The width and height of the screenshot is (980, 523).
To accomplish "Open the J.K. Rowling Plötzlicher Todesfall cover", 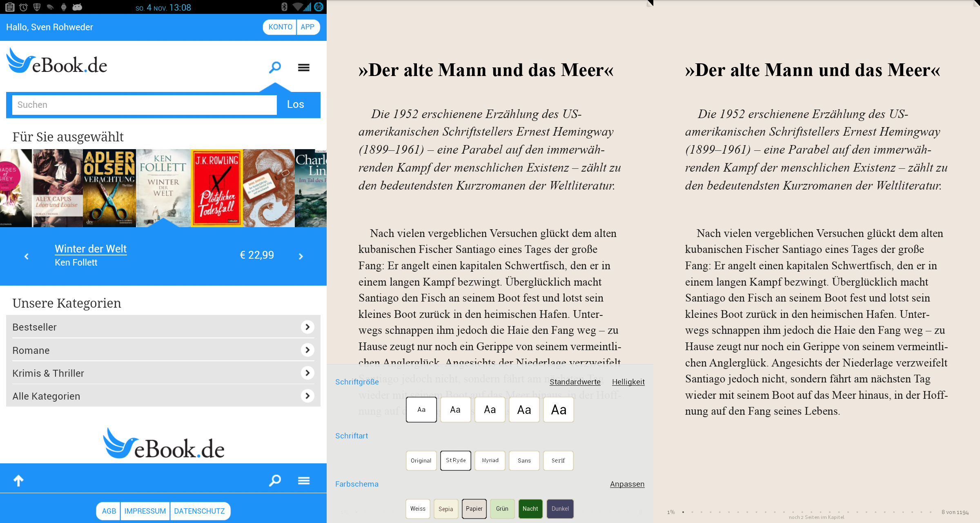I will (217, 188).
